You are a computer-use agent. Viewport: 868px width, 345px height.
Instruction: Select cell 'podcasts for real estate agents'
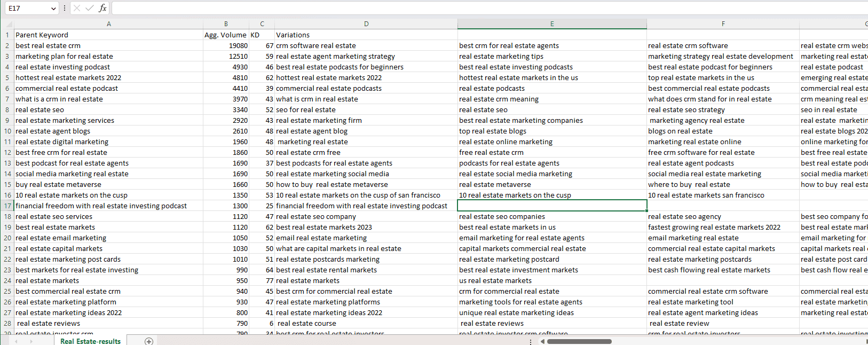[x=552, y=163]
